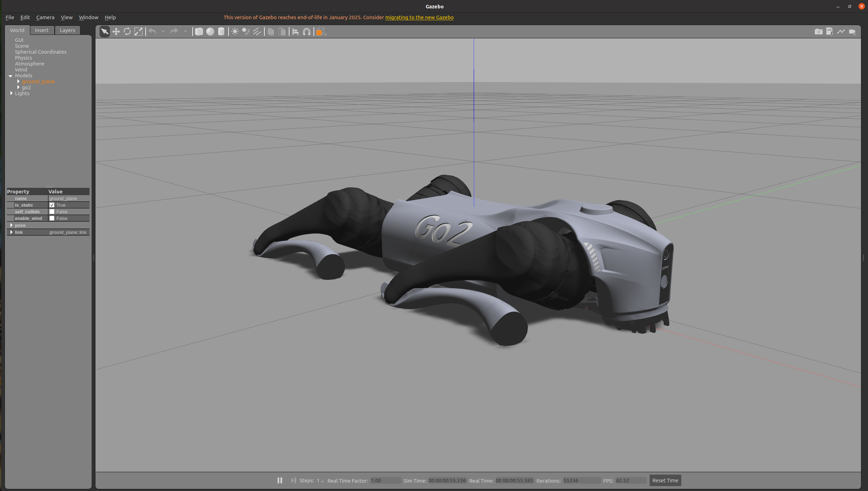Click the paste icon in toolbar
This screenshot has height=491, width=868.
[282, 32]
